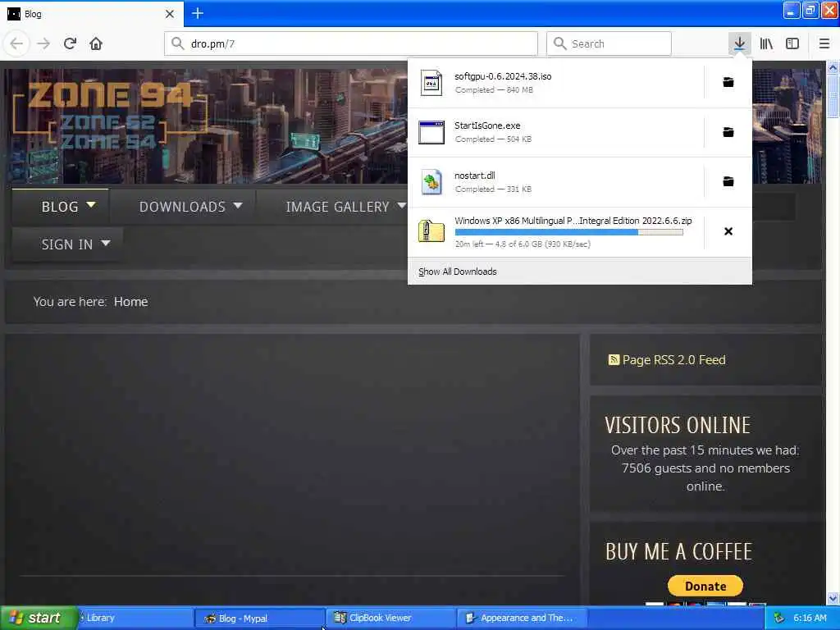The width and height of the screenshot is (840, 630).
Task: Open the Windows start button
Action: point(39,618)
